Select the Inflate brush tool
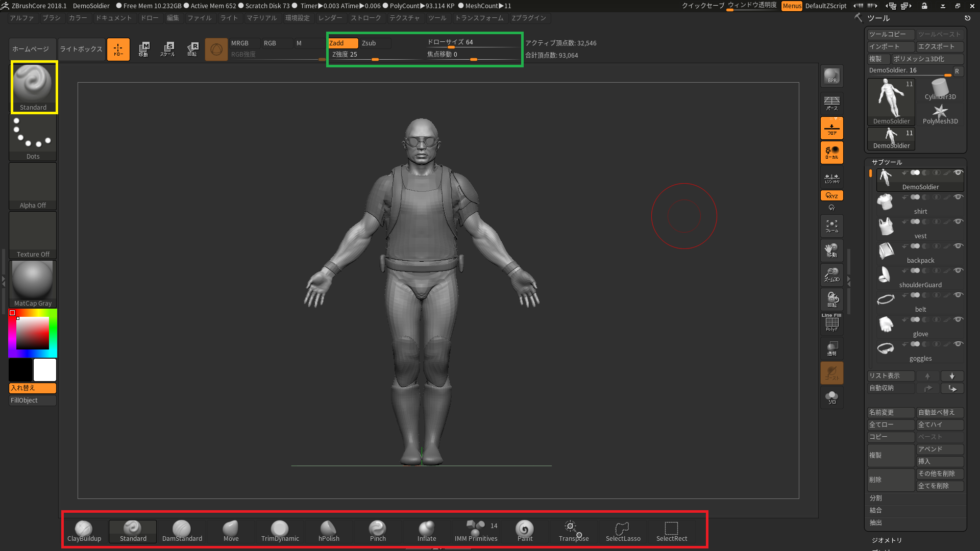The height and width of the screenshot is (551, 980). (x=426, y=530)
